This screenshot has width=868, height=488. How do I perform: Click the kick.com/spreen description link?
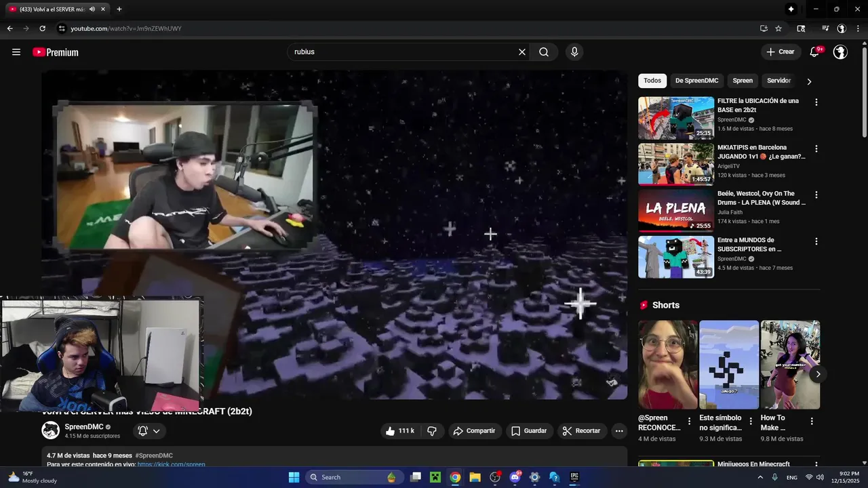[171, 464]
